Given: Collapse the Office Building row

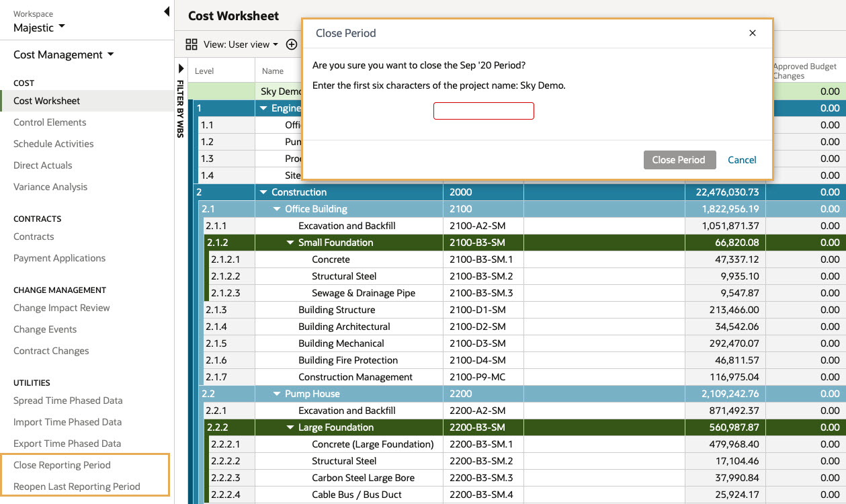Looking at the screenshot, I should point(277,209).
